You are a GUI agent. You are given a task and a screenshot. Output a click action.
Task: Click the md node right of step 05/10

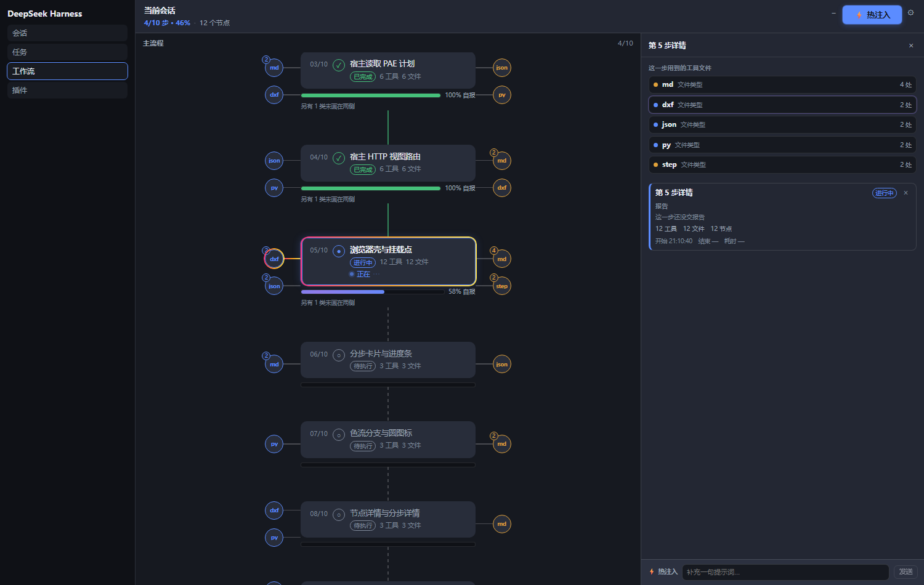502,259
